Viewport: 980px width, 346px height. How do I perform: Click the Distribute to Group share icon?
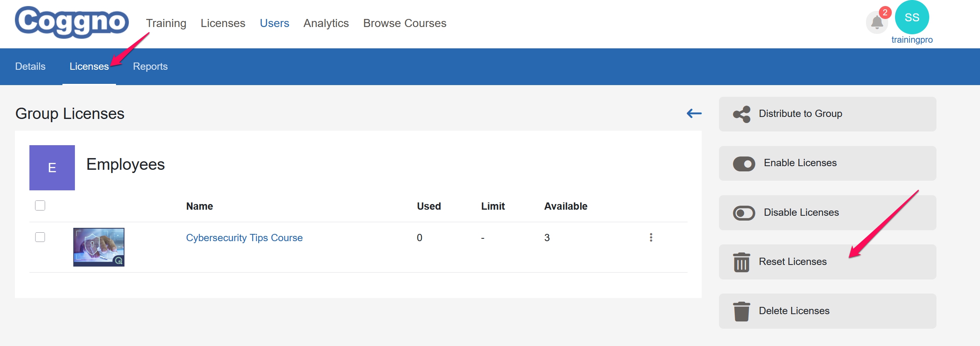742,114
